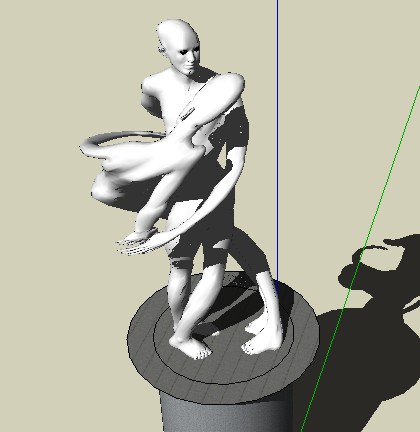Click the small tag on the chest strap

tap(187, 113)
